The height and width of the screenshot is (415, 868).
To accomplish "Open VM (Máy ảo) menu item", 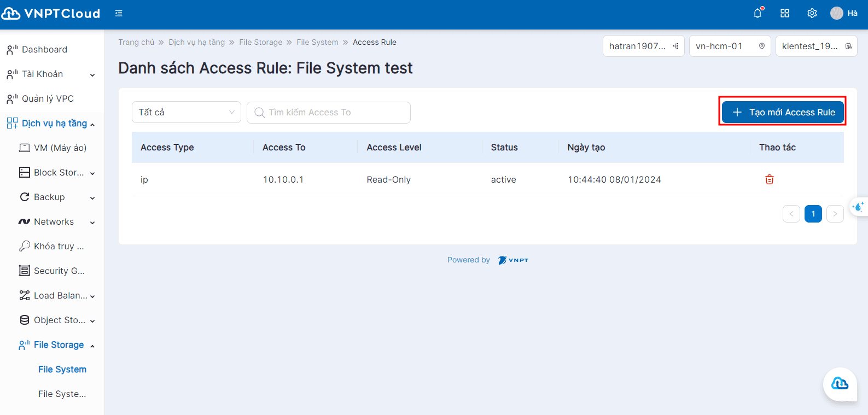I will [x=60, y=148].
